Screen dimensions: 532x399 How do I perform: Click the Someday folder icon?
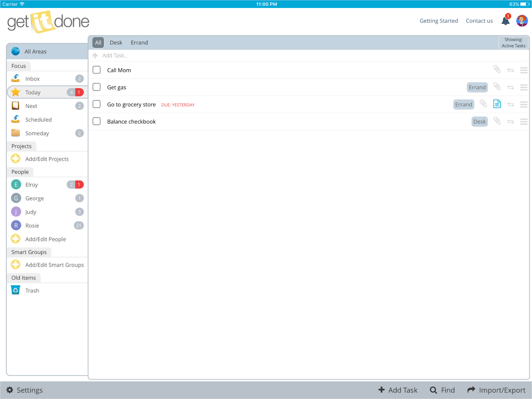click(x=15, y=133)
